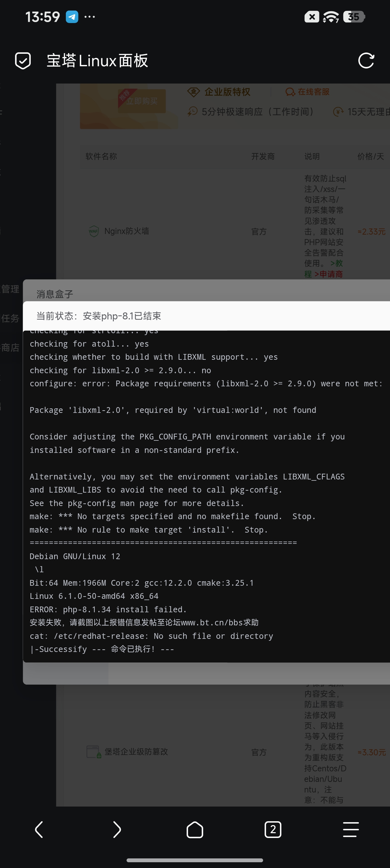Image resolution: width=390 pixels, height=868 pixels.
Task: Select the 商店 sidebar menu item
Action: (x=10, y=347)
